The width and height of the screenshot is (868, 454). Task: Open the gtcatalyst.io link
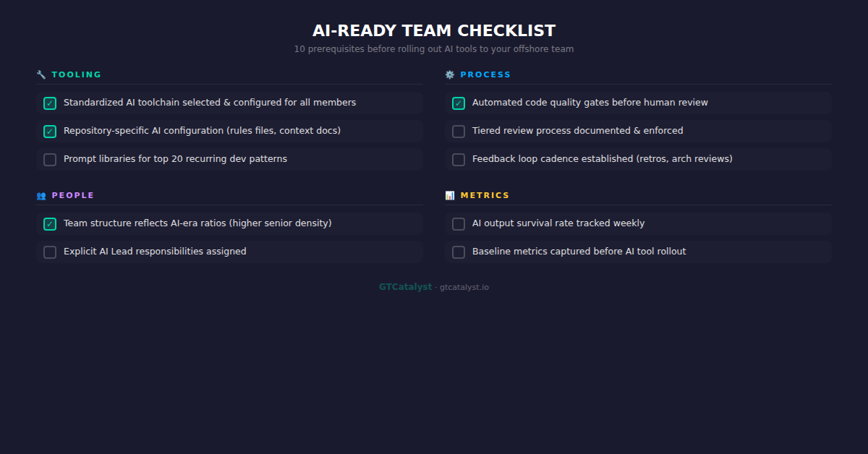coord(464,286)
